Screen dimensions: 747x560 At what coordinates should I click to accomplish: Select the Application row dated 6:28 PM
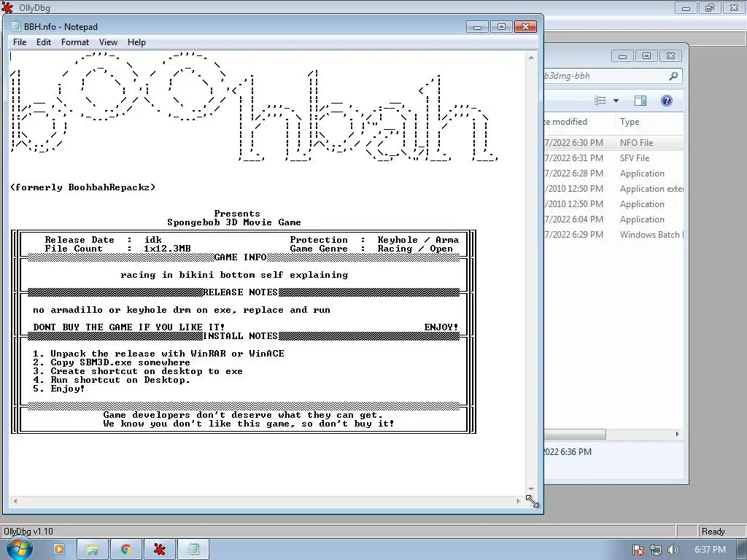click(x=614, y=174)
